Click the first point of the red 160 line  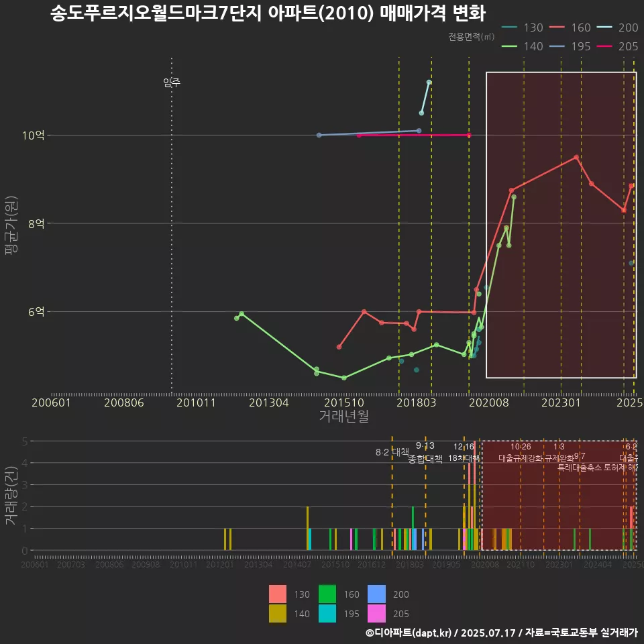pos(339,347)
